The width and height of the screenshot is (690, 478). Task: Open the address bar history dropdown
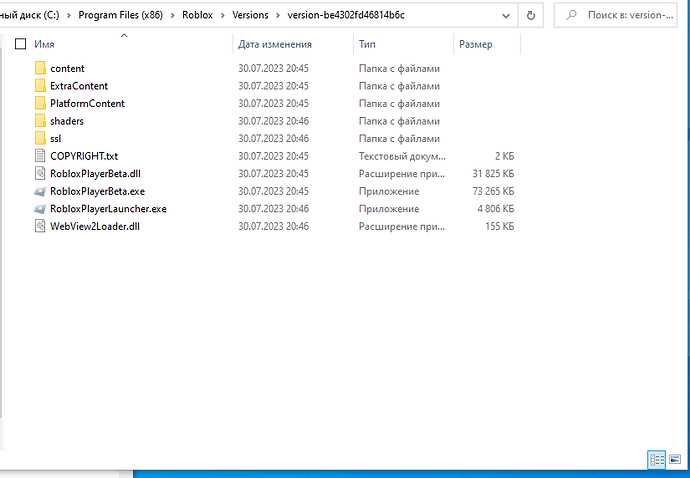(x=506, y=15)
